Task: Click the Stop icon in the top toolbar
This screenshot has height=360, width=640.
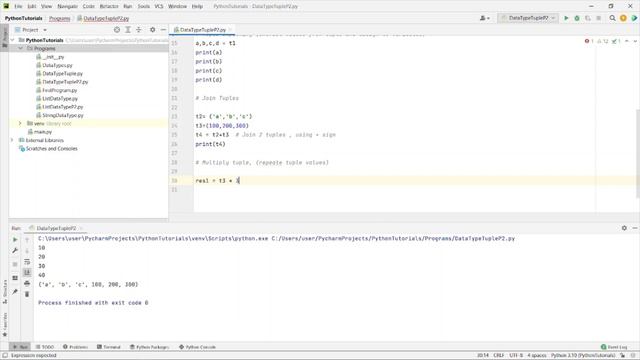Action: pos(598,18)
